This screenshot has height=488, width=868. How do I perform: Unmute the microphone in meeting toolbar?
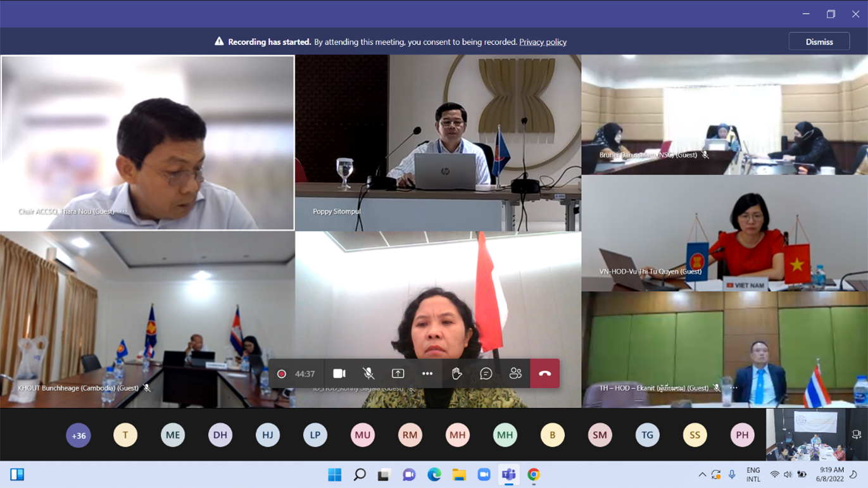coord(368,373)
